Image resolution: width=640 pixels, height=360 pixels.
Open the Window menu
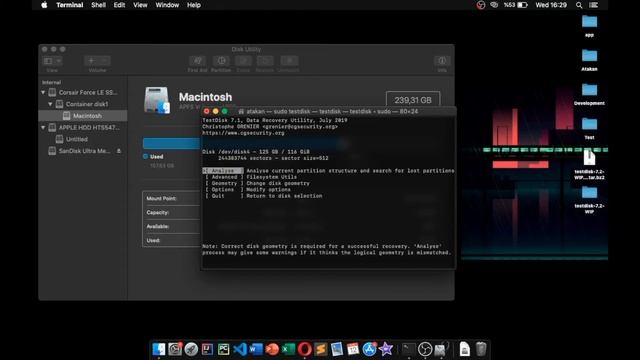[x=167, y=5]
